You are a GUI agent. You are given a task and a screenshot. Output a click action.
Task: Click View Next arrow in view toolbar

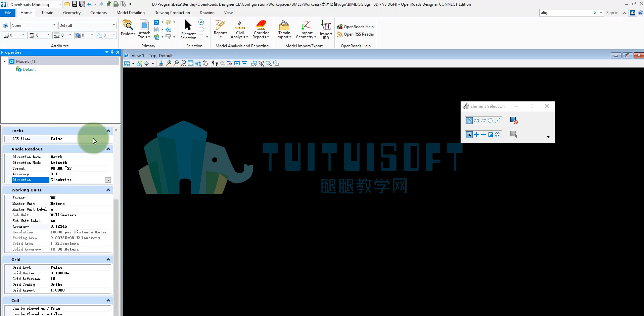[244, 63]
